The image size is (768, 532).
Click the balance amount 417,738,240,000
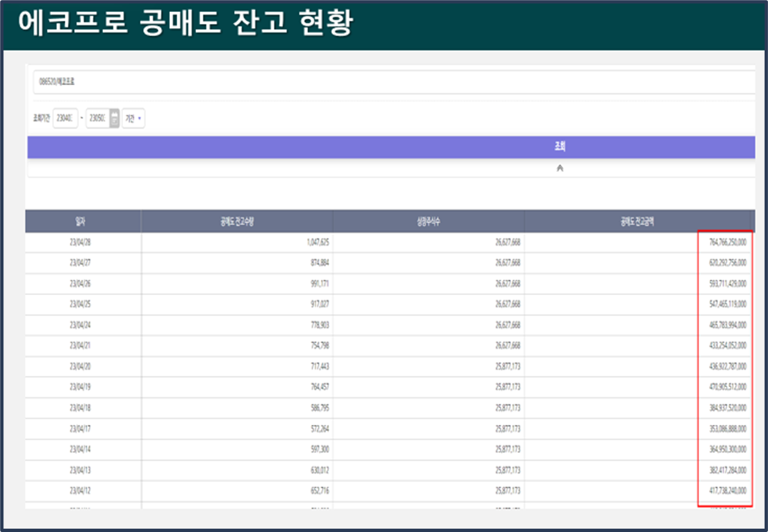[728, 491]
